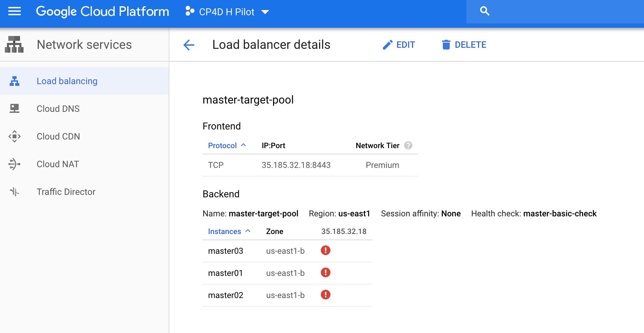Select the us-east1-b zone for master03
The height and width of the screenshot is (333, 644).
click(285, 251)
